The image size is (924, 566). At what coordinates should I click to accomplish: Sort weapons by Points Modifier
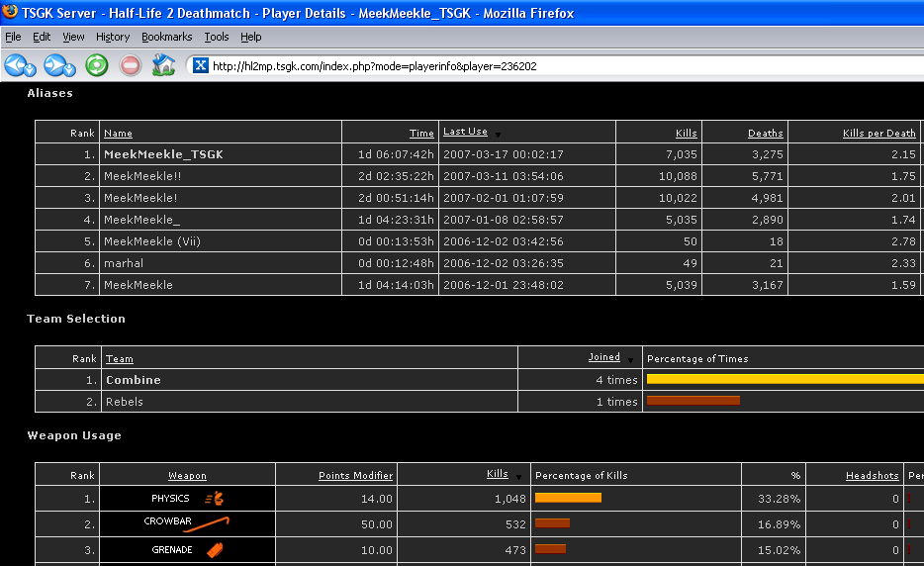coord(355,476)
